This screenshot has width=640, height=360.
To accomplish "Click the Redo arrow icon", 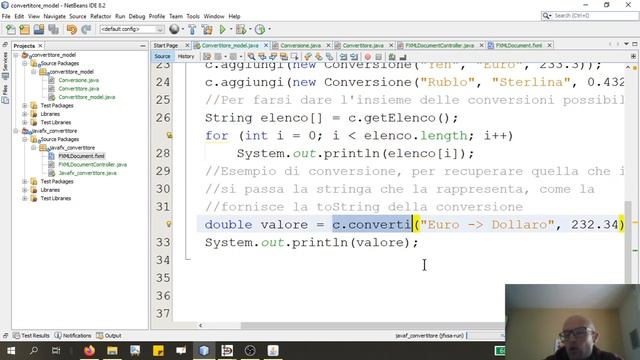I will tap(86, 29).
